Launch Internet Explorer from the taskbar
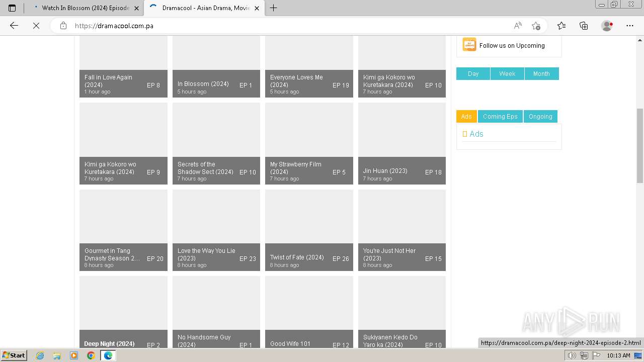Screen dimensions: 644x362 tap(40, 355)
